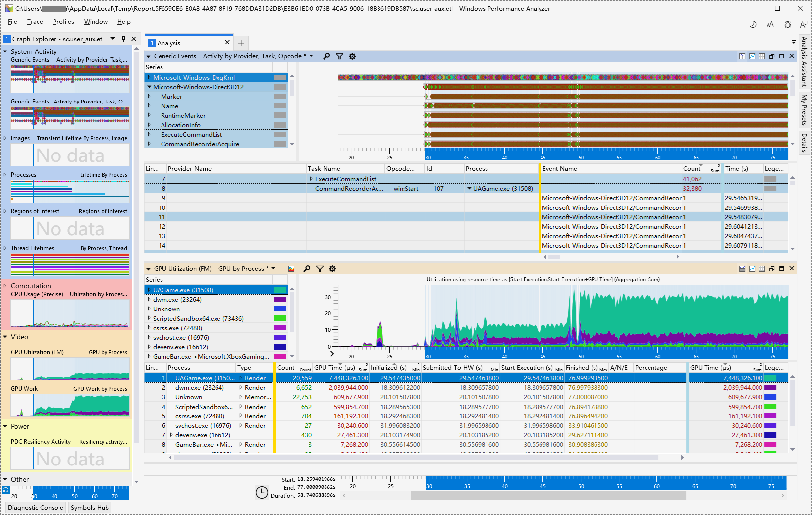The image size is (812, 515).
Task: Toggle visibility of Microsoft-Windows-DxgKrnl series
Action: pyautogui.click(x=280, y=77)
